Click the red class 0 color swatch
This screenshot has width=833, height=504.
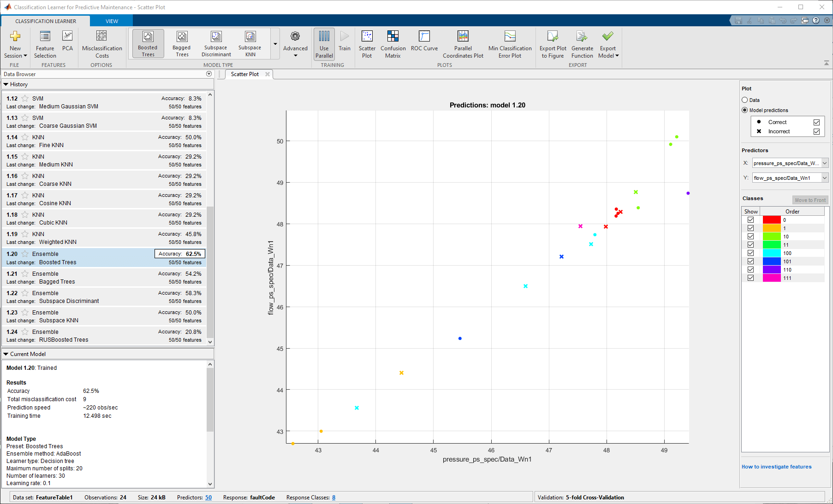point(771,220)
